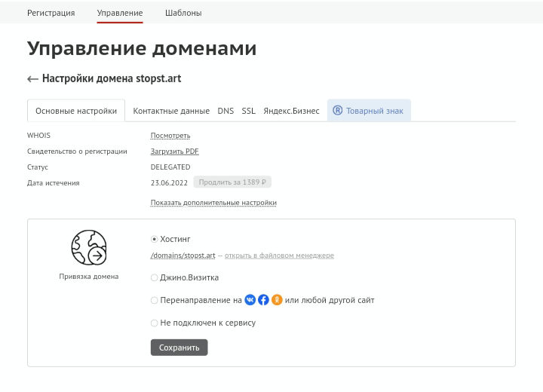Click the VK social network icon
This screenshot has height=392, width=543.
(250, 300)
